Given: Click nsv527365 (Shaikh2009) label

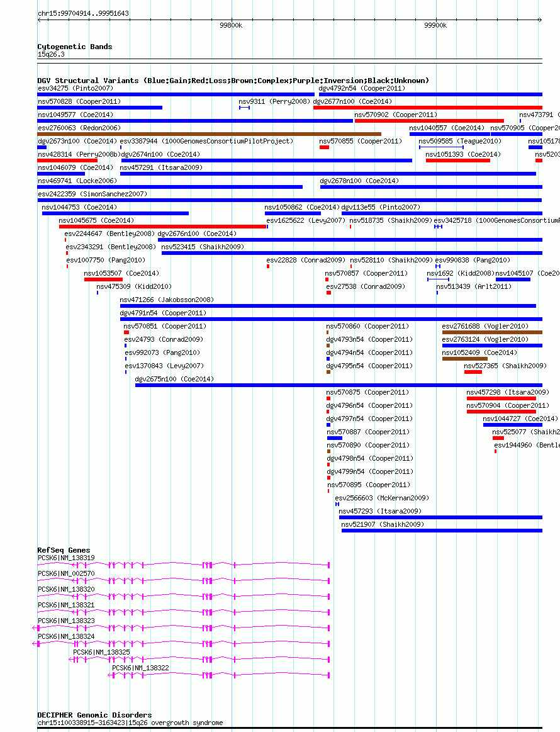Looking at the screenshot, I should (505, 366).
